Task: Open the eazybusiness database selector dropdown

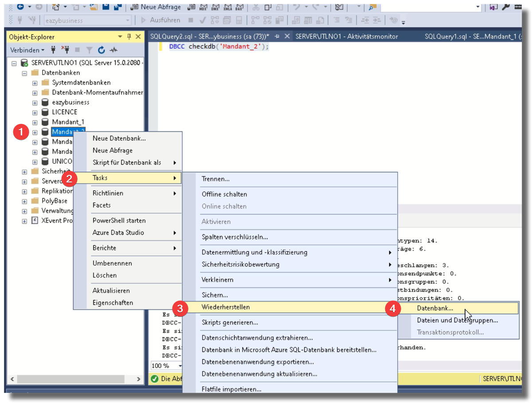Action: (128, 20)
